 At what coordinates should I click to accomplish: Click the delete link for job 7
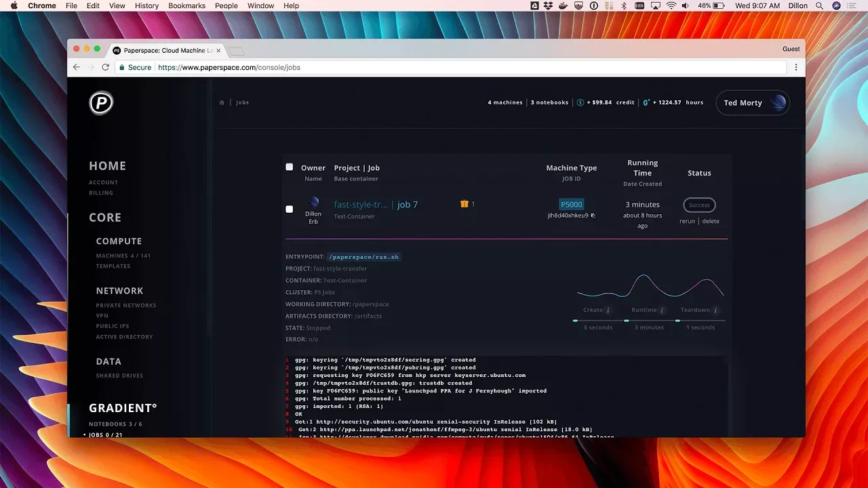711,221
